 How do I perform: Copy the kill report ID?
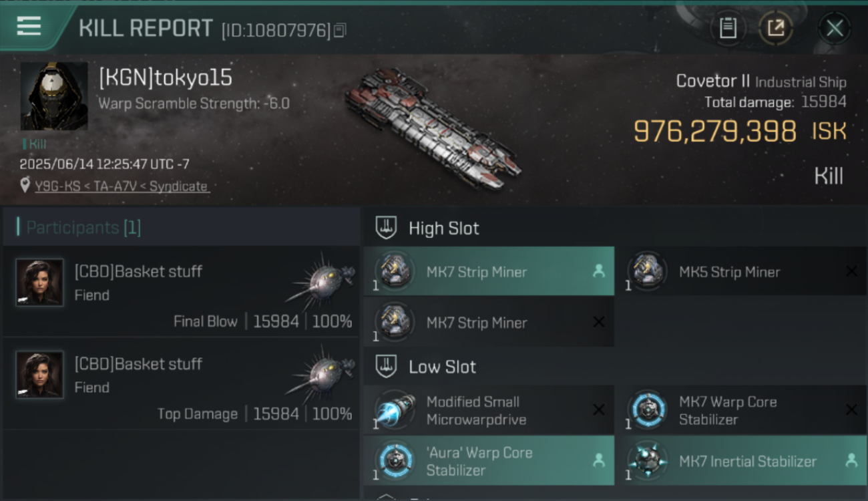(340, 30)
